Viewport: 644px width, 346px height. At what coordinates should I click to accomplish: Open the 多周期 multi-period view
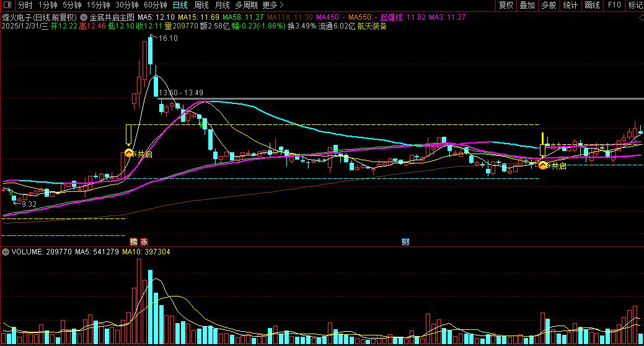(247, 6)
